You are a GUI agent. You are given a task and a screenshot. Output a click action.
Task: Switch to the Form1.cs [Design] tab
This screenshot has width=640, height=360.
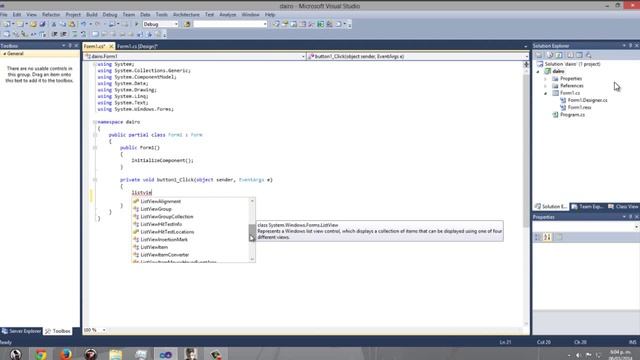click(138, 46)
